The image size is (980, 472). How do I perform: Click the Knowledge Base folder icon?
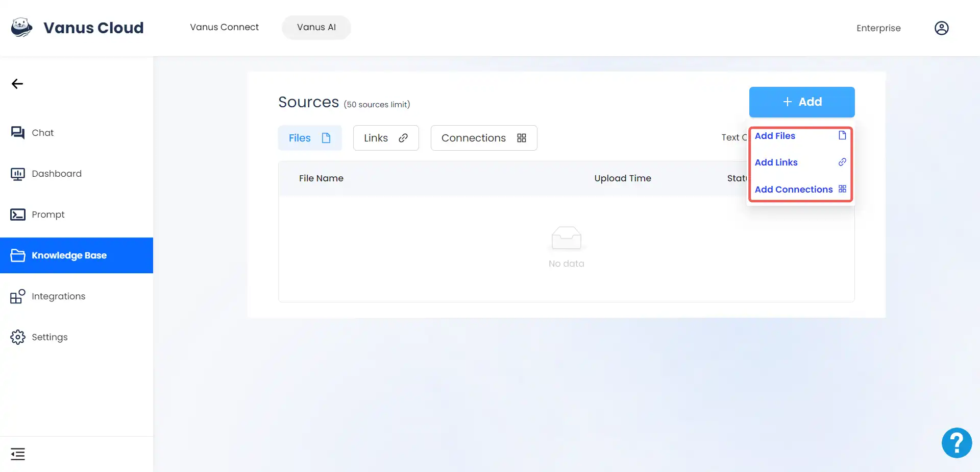point(18,255)
